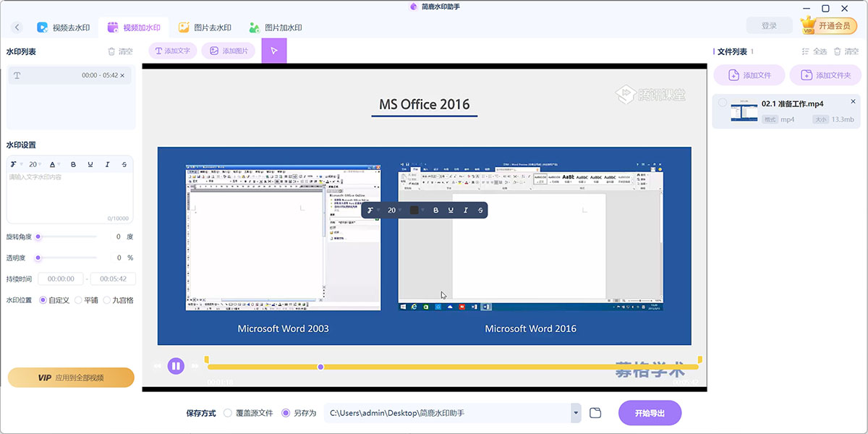Open font size dropdown in floating toolbar
Image resolution: width=868 pixels, height=434 pixels.
[394, 210]
